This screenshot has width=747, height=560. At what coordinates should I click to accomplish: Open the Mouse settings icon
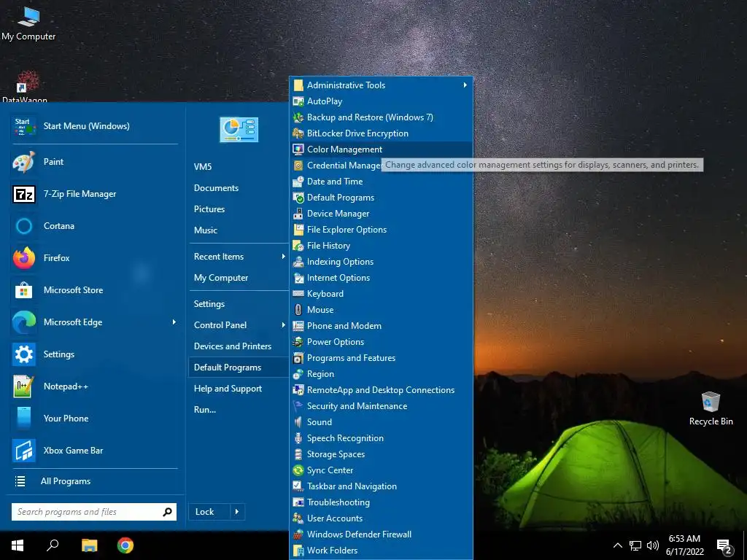pyautogui.click(x=298, y=310)
